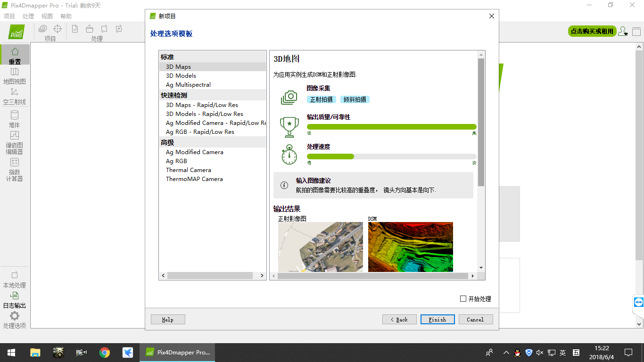Click the DSM output thumbnail
This screenshot has height=362, width=644.
point(411,247)
